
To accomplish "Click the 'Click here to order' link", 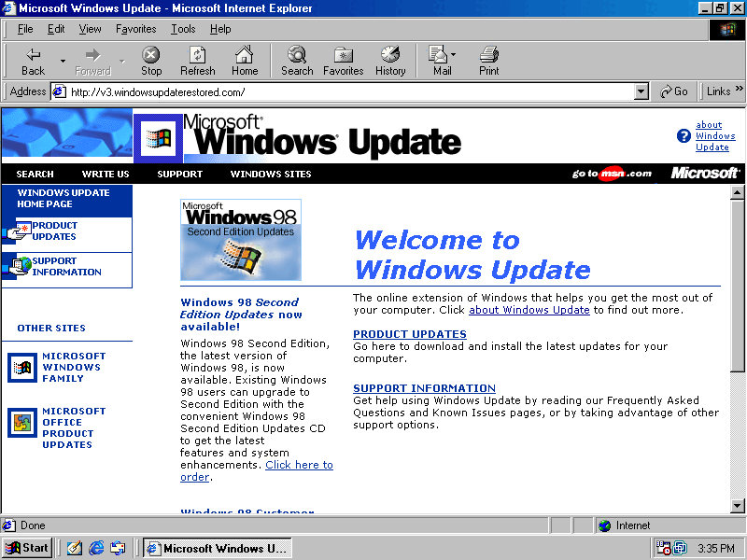I will pyautogui.click(x=299, y=465).
